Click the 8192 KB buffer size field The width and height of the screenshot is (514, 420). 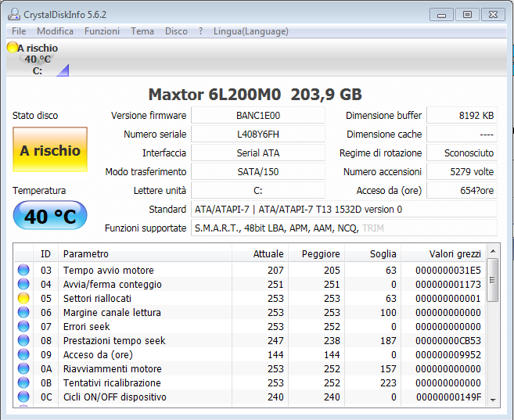pyautogui.click(x=462, y=115)
